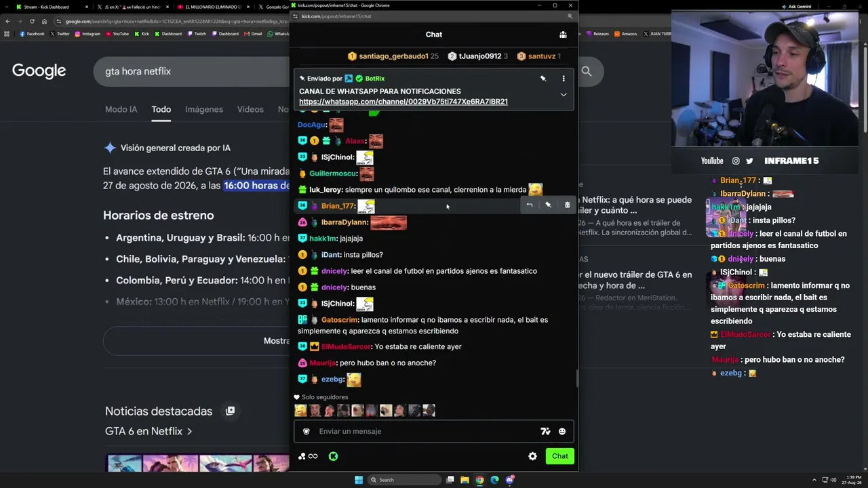Open the emoji picker in chat input
Viewport: 868px width, 488px height.
coord(561,431)
